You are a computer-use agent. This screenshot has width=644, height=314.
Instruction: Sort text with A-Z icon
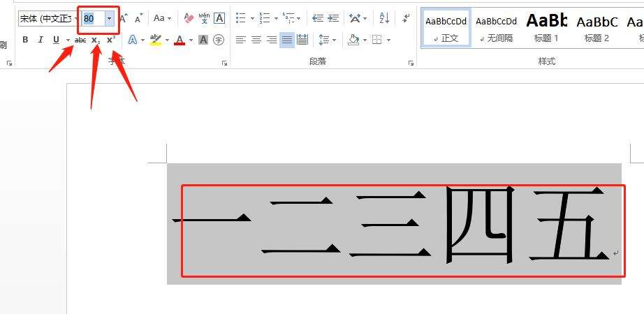pos(384,18)
